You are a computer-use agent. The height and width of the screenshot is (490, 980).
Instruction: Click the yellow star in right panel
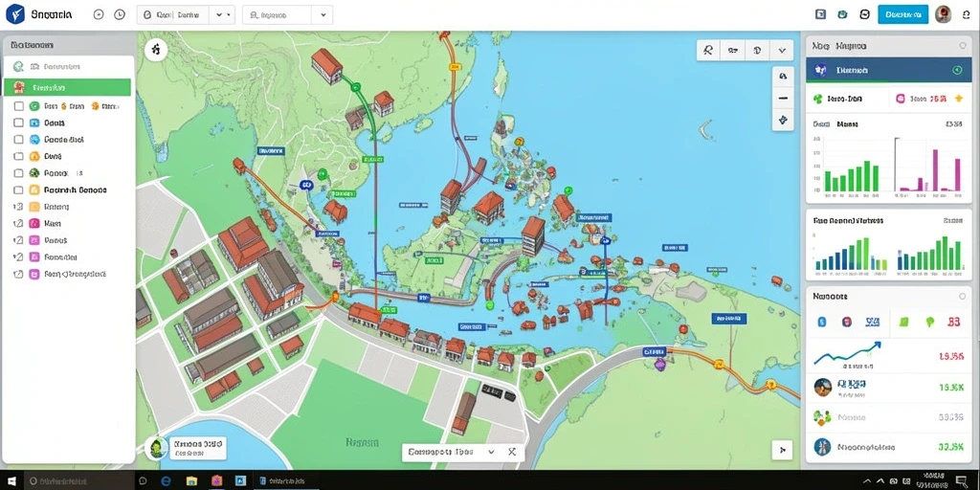959,99
